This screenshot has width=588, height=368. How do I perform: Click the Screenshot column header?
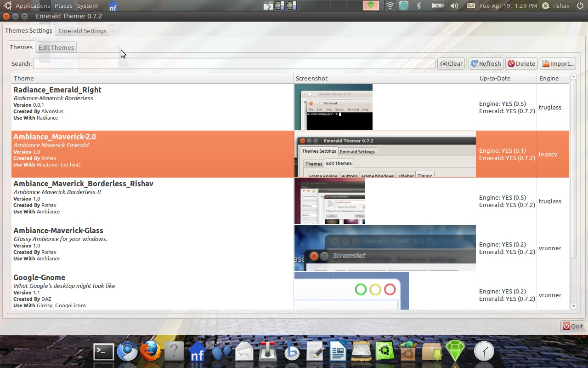[385, 78]
